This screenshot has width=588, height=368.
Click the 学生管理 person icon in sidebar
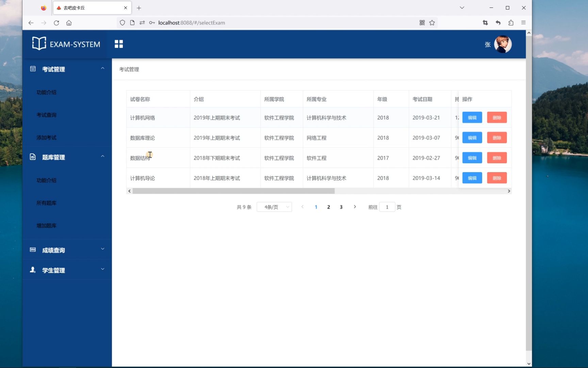pos(33,270)
